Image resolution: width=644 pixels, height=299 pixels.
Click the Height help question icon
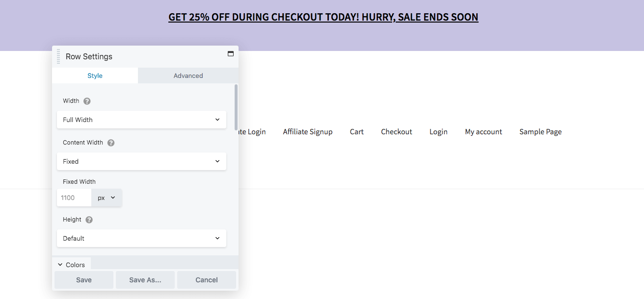(x=89, y=220)
